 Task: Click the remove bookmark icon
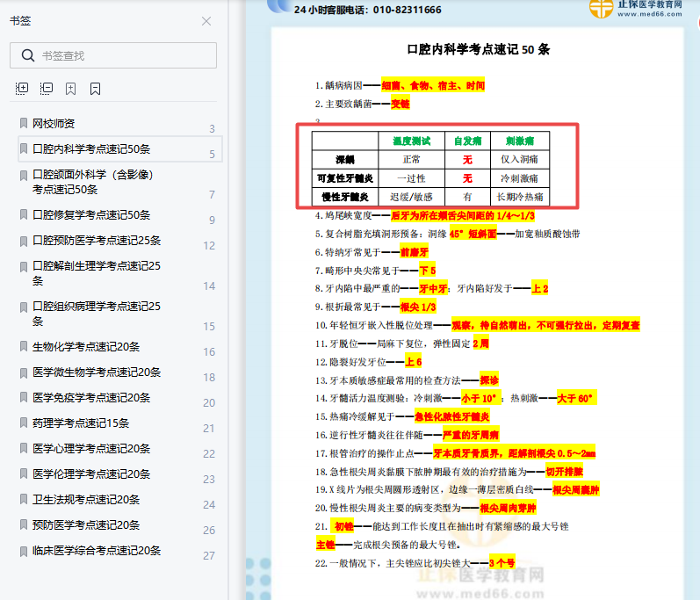coord(95,89)
